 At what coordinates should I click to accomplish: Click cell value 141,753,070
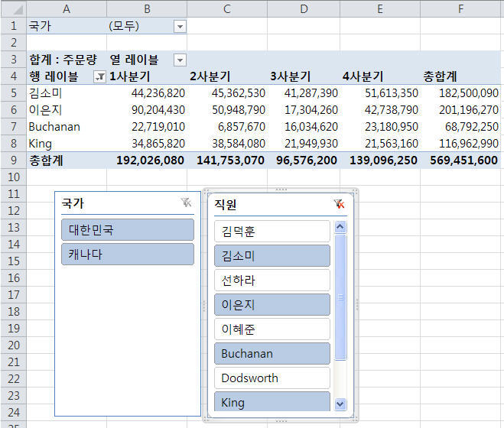[x=230, y=160]
